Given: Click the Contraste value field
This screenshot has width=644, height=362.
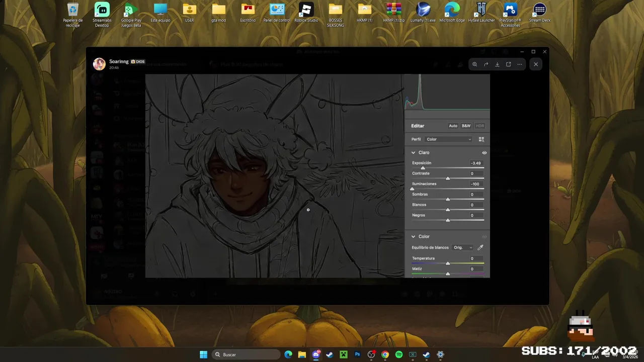Looking at the screenshot, I should 476,173.
